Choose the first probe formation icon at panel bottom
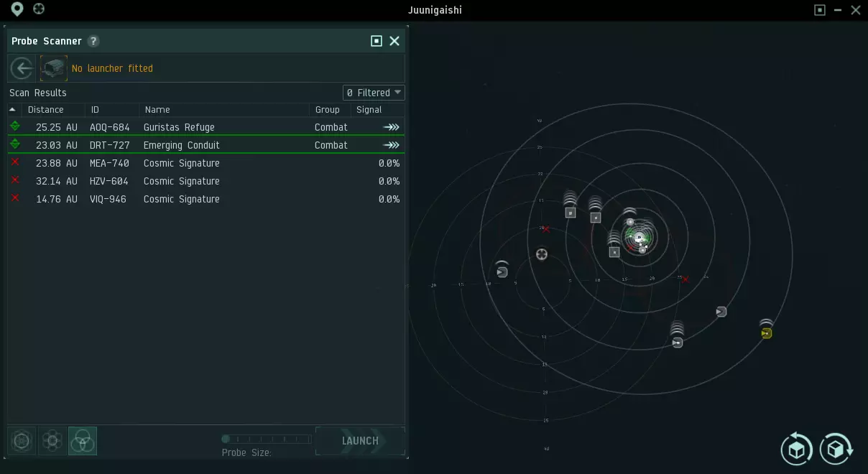Screen dimensions: 868x474 point(22,440)
